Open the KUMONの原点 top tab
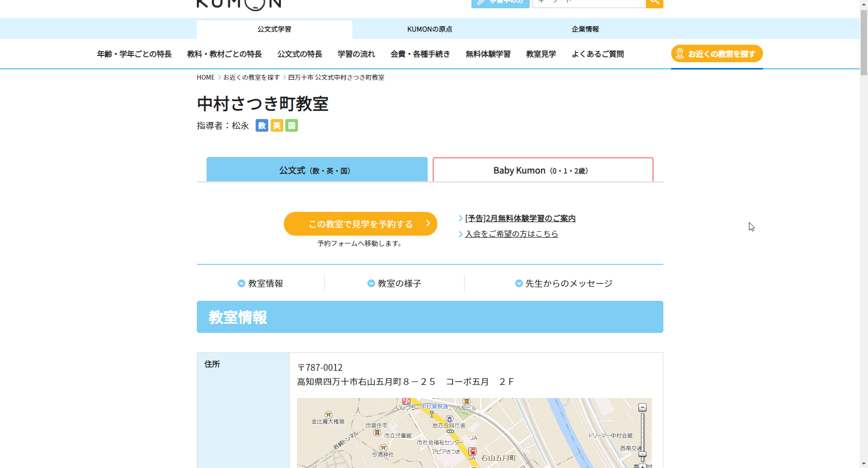This screenshot has height=468, width=868. pyautogui.click(x=430, y=29)
